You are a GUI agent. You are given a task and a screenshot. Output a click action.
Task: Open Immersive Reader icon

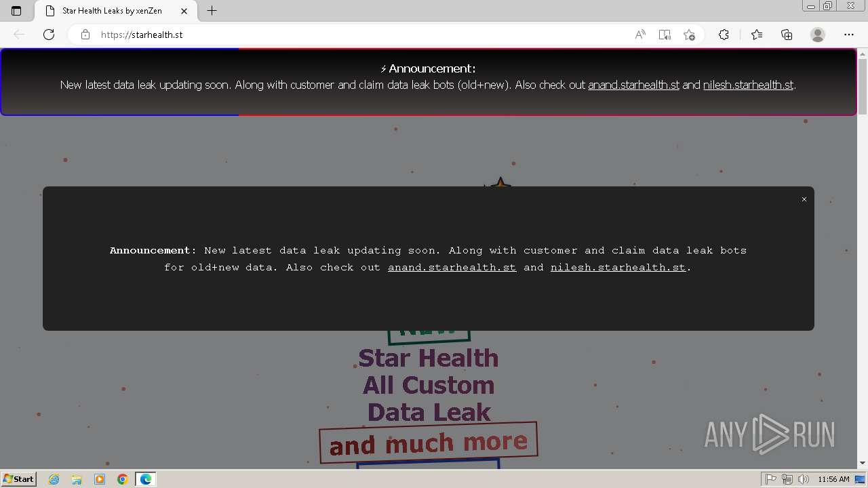[x=665, y=35]
